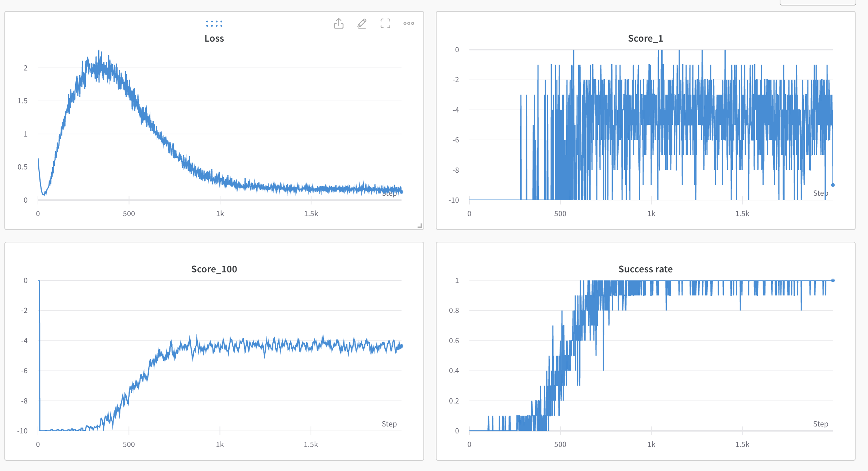The image size is (868, 471).
Task: Click the partially visible button at top right
Action: pyautogui.click(x=817, y=3)
